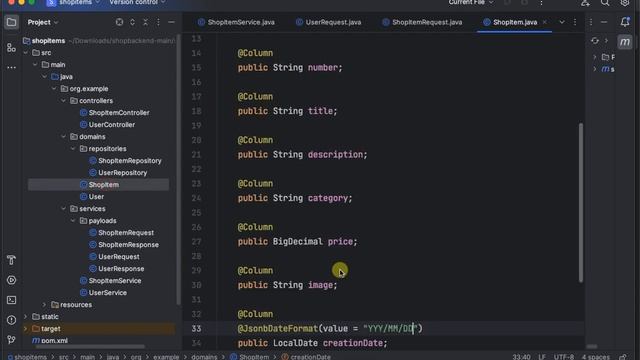The width and height of the screenshot is (640, 360).
Task: Collapse the services package
Action: tap(63, 209)
